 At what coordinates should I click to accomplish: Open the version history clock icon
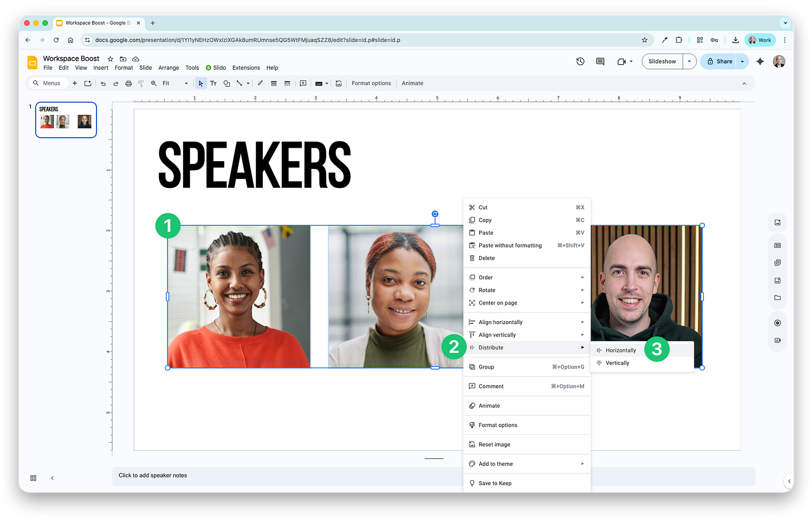580,61
